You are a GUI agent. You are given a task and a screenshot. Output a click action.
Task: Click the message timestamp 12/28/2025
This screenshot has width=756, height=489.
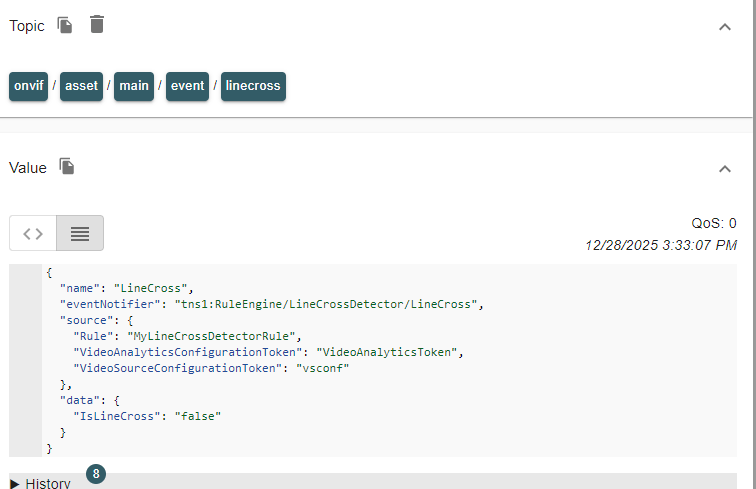pyautogui.click(x=661, y=244)
